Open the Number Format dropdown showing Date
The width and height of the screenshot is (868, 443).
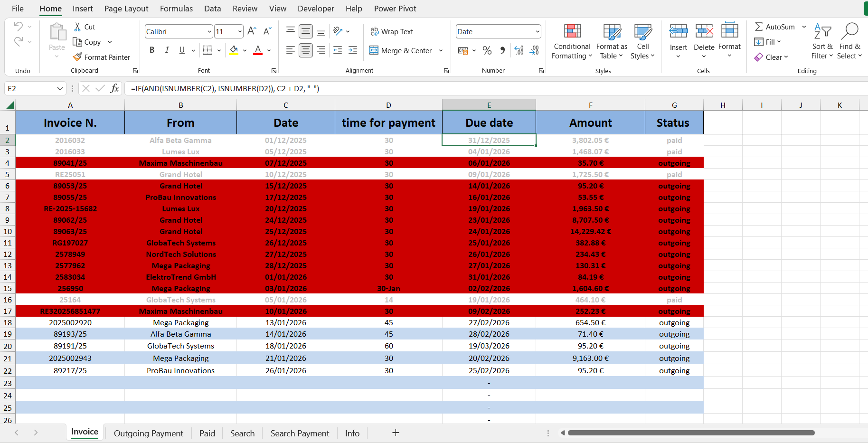[x=537, y=32]
